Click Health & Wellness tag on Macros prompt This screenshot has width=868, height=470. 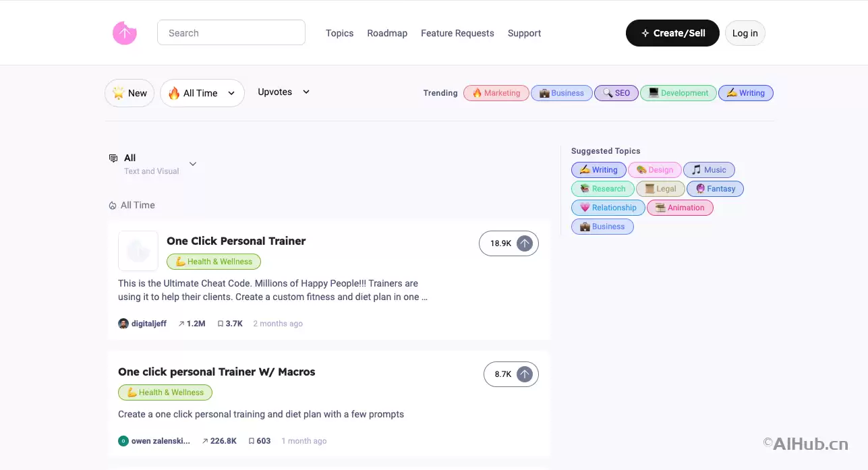click(165, 392)
